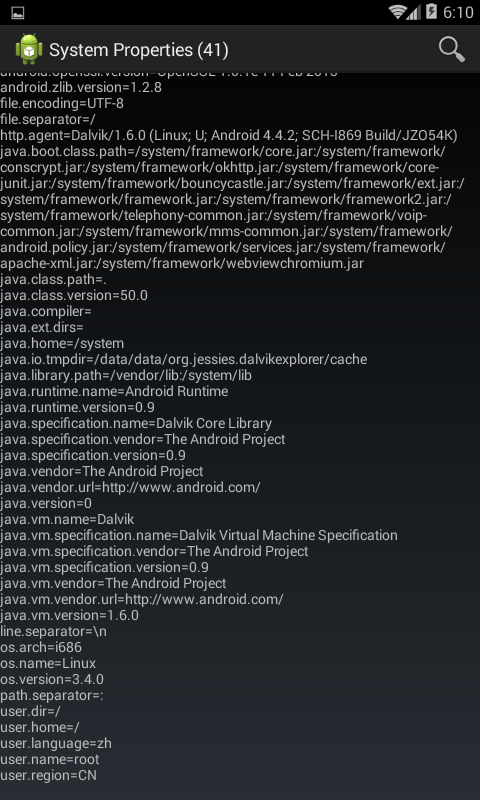Image resolution: width=480 pixels, height=800 pixels.
Task: Select the os.arch=i686 entry
Action: (41, 647)
